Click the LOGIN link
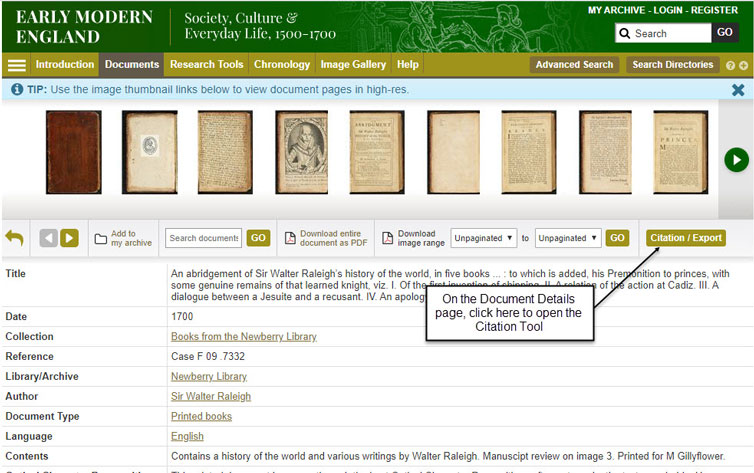This screenshot has height=473, width=754. pos(668,10)
